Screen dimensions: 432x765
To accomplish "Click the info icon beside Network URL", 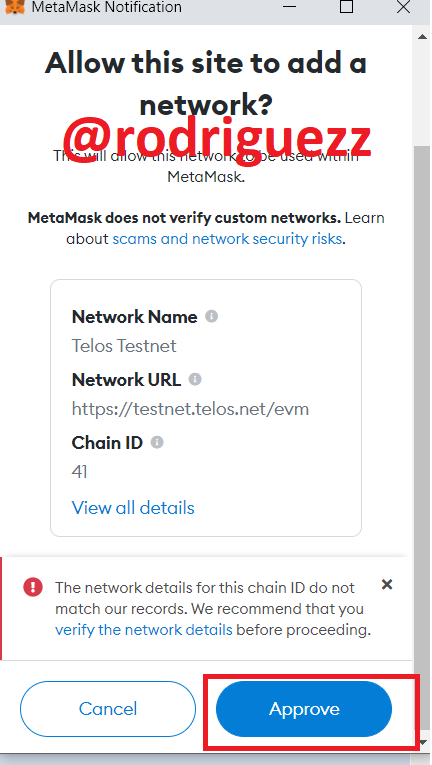I will tap(195, 379).
